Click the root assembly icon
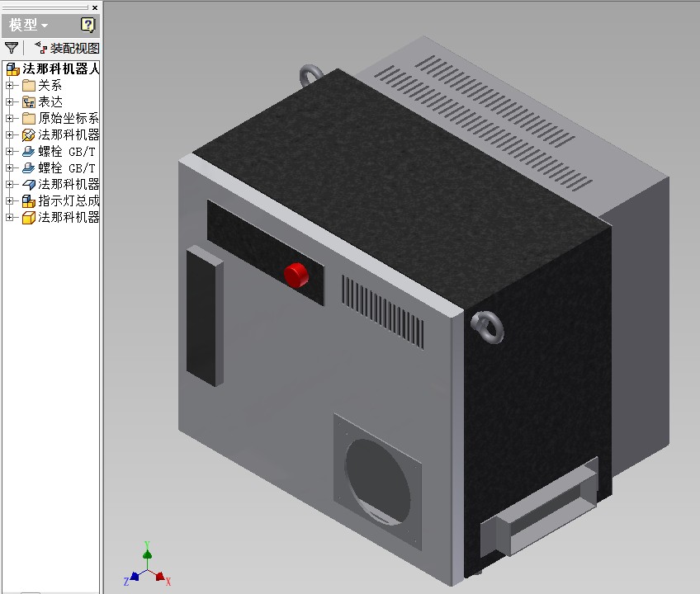 pos(13,69)
